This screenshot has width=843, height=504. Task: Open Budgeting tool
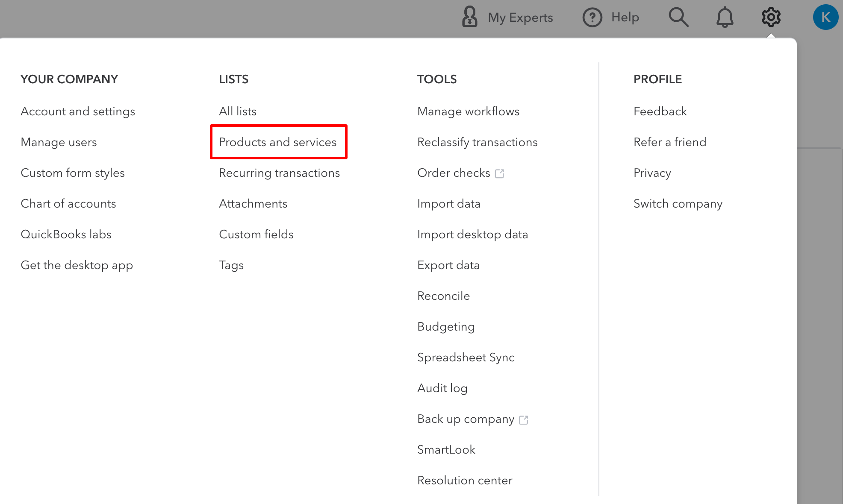tap(446, 327)
